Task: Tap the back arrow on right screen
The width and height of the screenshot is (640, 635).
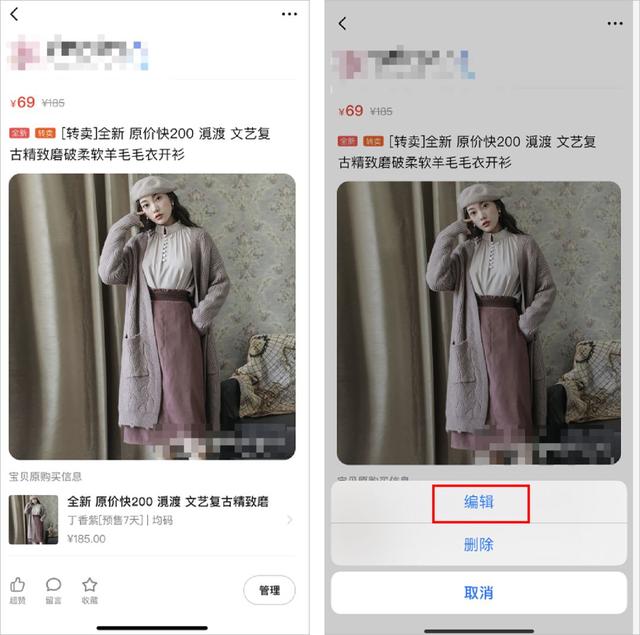Action: click(342, 24)
